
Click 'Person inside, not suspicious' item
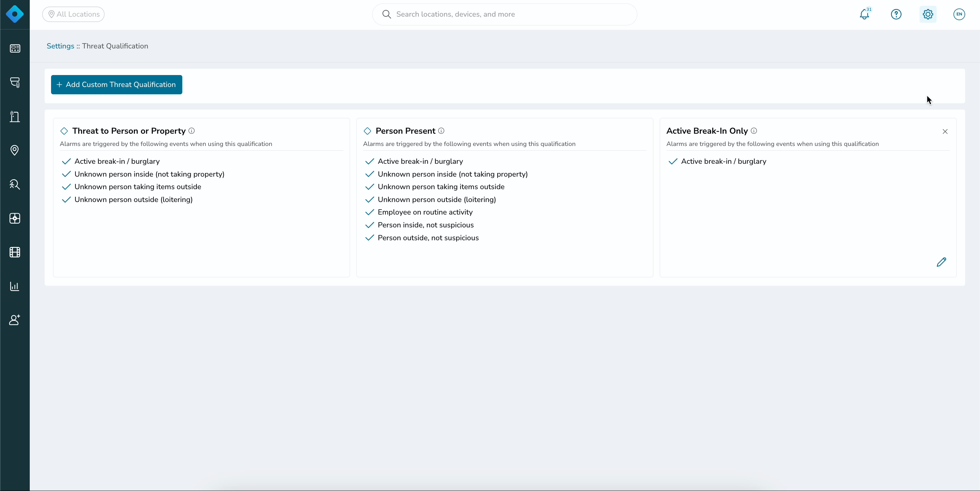[x=426, y=225]
